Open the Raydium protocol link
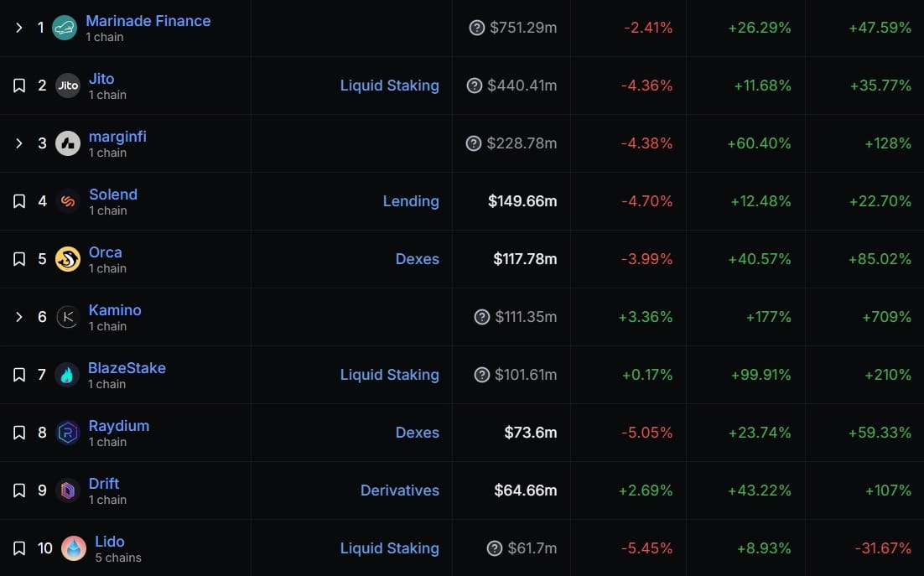This screenshot has height=576, width=924. pos(119,426)
